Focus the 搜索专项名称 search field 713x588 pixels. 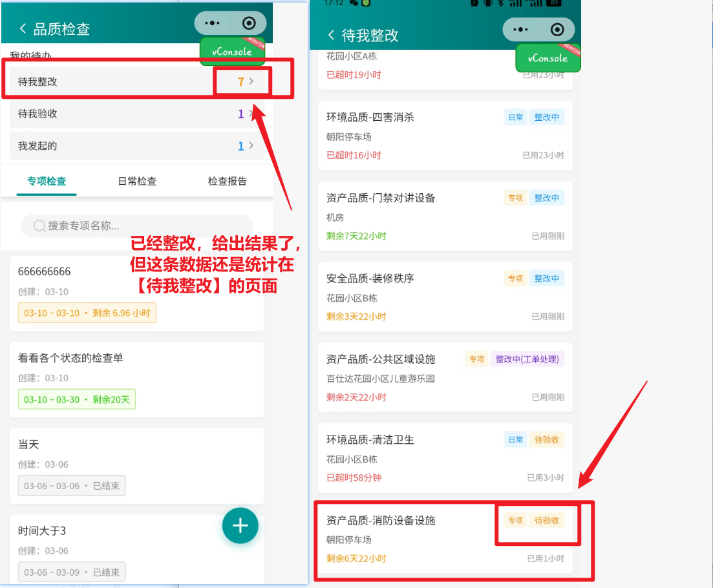(x=142, y=226)
